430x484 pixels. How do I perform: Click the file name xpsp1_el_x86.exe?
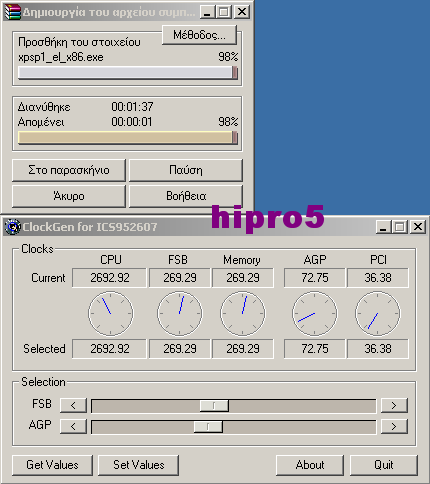click(61, 57)
